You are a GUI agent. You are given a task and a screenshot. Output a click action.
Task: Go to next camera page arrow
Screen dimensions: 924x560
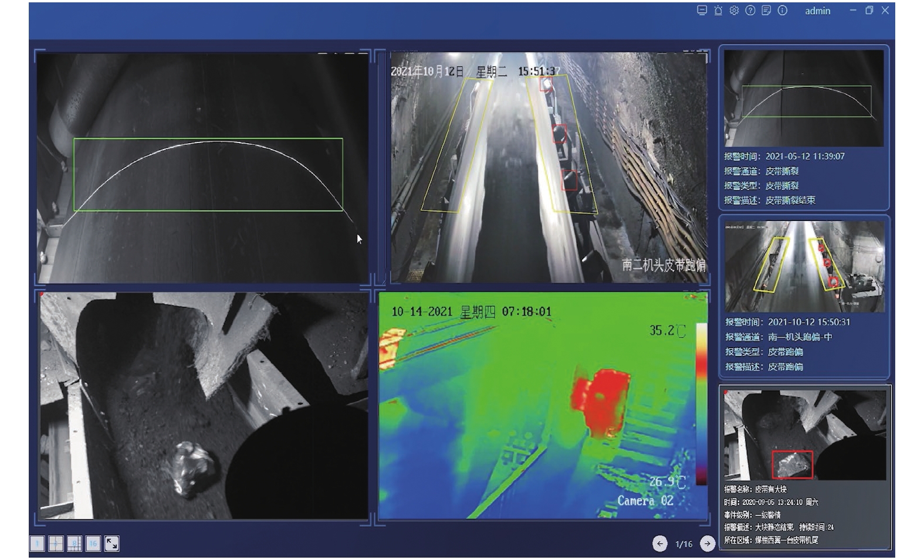click(708, 544)
